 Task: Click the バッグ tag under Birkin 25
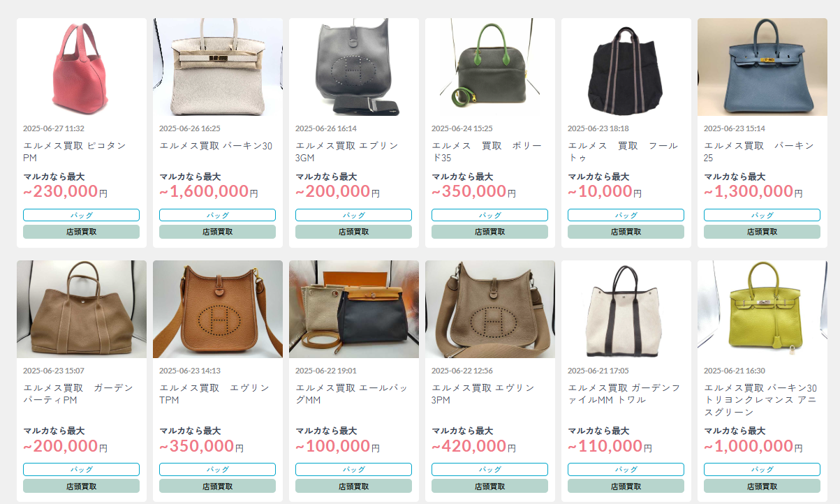762,215
